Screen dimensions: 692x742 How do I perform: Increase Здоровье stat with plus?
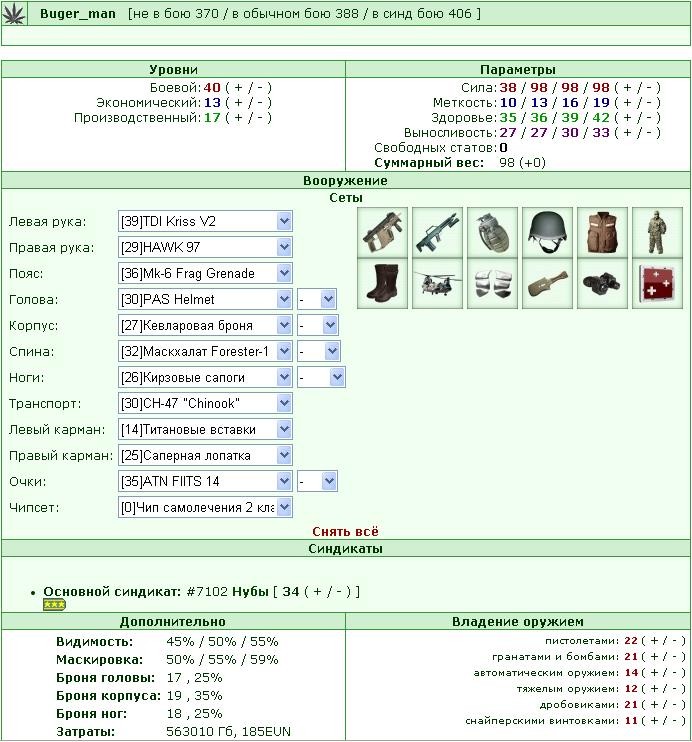pos(627,118)
